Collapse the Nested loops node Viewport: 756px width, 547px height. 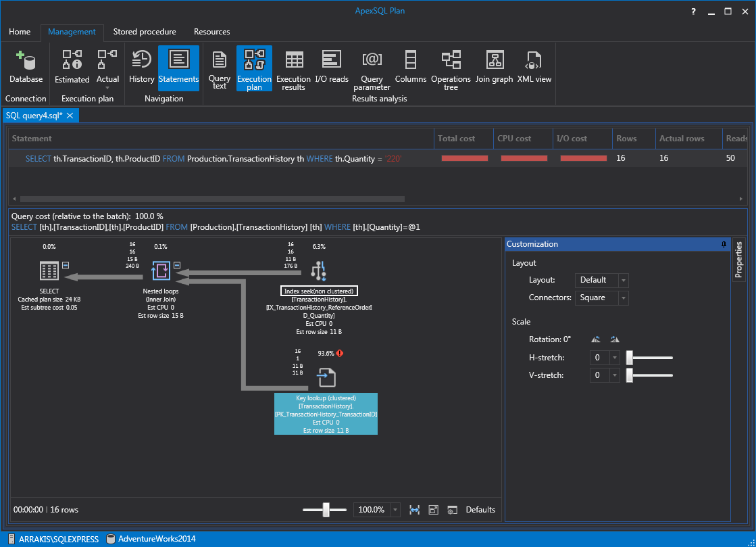[x=177, y=265]
